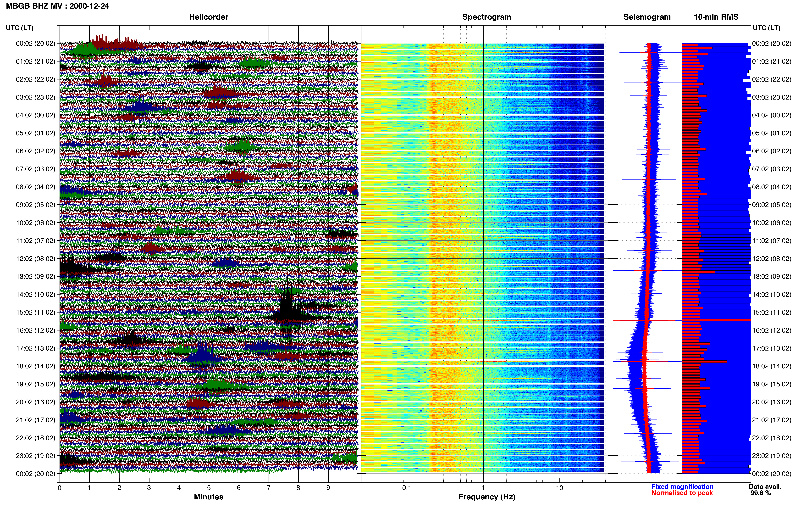The height and width of the screenshot is (508, 812).
Task: Click '14:02 (10:02)' beside the 10-min RMS panel
Action: (772, 294)
